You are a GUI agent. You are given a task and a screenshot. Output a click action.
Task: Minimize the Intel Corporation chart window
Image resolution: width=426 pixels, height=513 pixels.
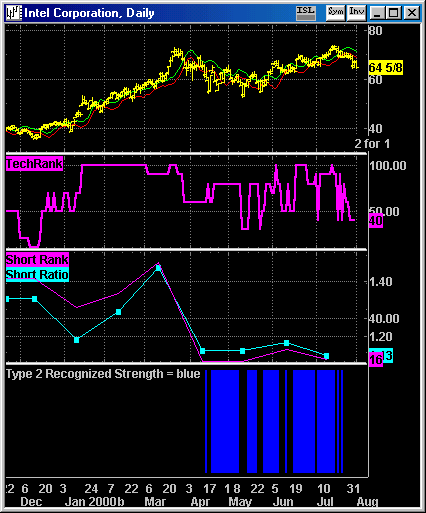tap(378, 13)
